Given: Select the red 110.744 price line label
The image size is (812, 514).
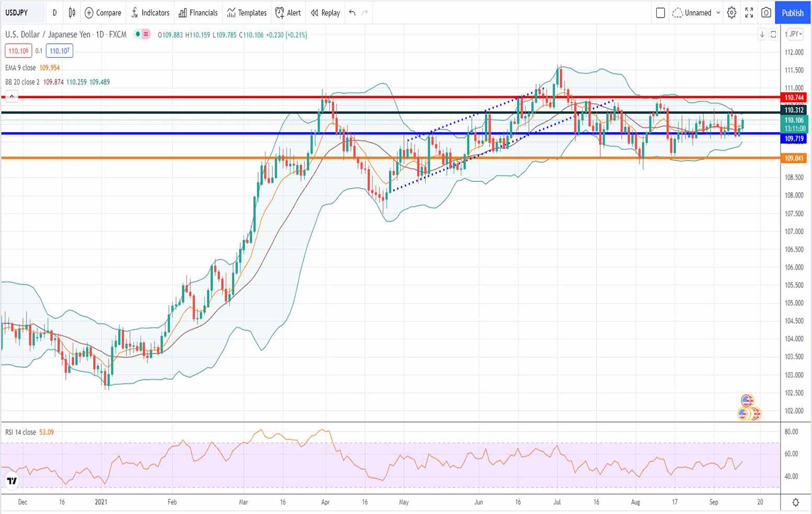Looking at the screenshot, I should pos(794,98).
